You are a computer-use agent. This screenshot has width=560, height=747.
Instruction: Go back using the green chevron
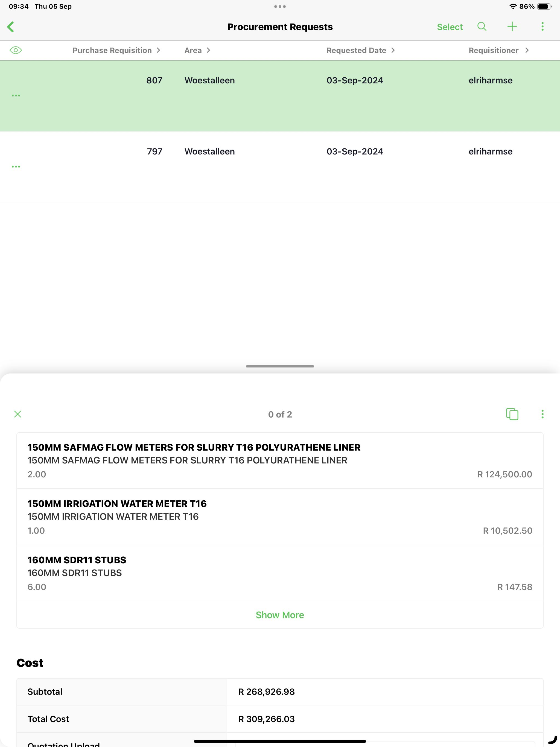[x=11, y=27]
